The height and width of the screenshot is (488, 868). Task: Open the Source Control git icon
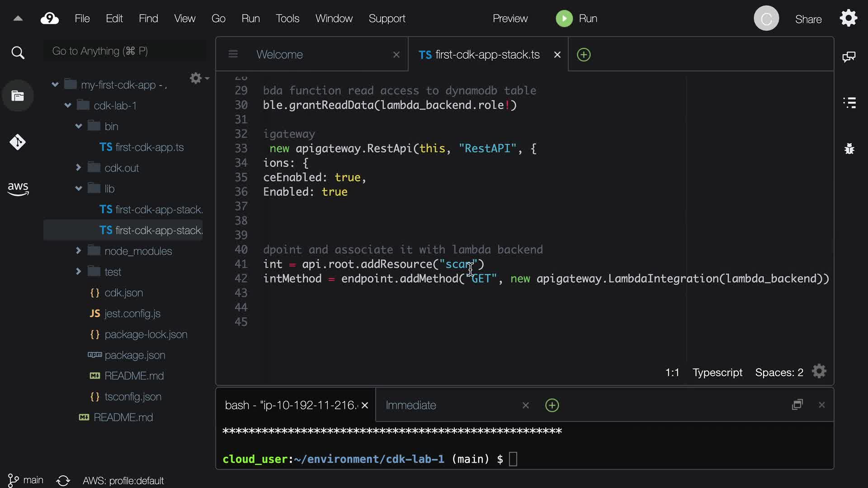point(18,142)
